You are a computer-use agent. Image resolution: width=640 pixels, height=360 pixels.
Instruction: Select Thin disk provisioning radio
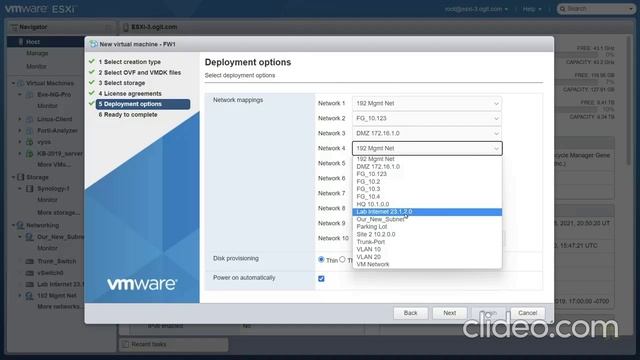(321, 259)
